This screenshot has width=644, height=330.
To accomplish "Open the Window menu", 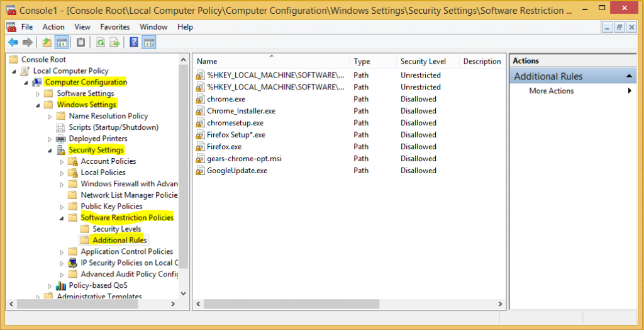I will click(153, 26).
